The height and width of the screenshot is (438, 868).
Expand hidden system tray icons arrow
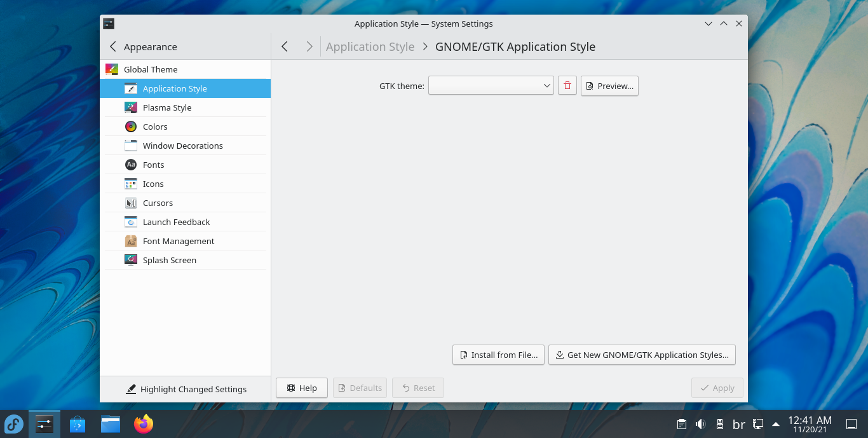pos(775,424)
